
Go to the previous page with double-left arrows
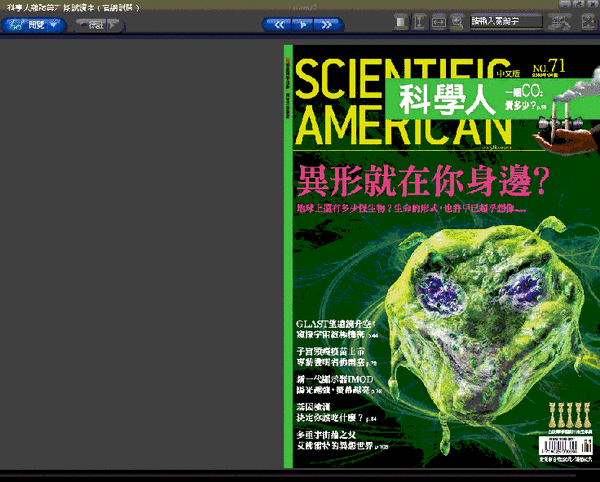pos(279,25)
